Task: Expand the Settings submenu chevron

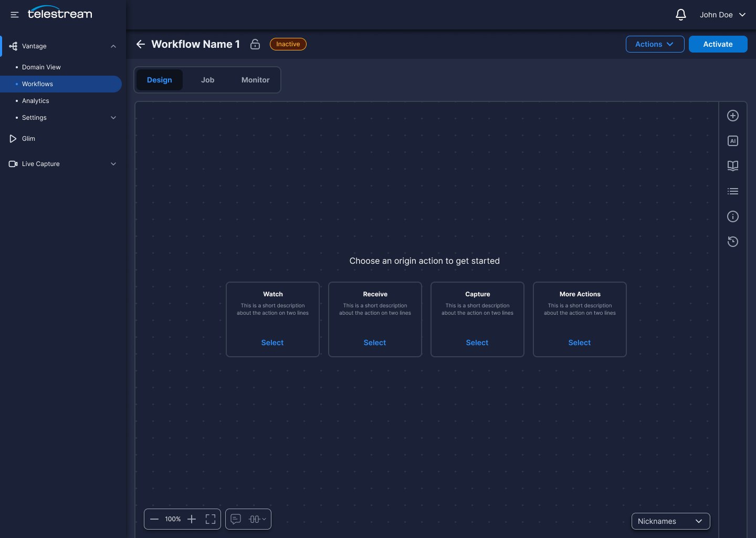Action: click(113, 118)
